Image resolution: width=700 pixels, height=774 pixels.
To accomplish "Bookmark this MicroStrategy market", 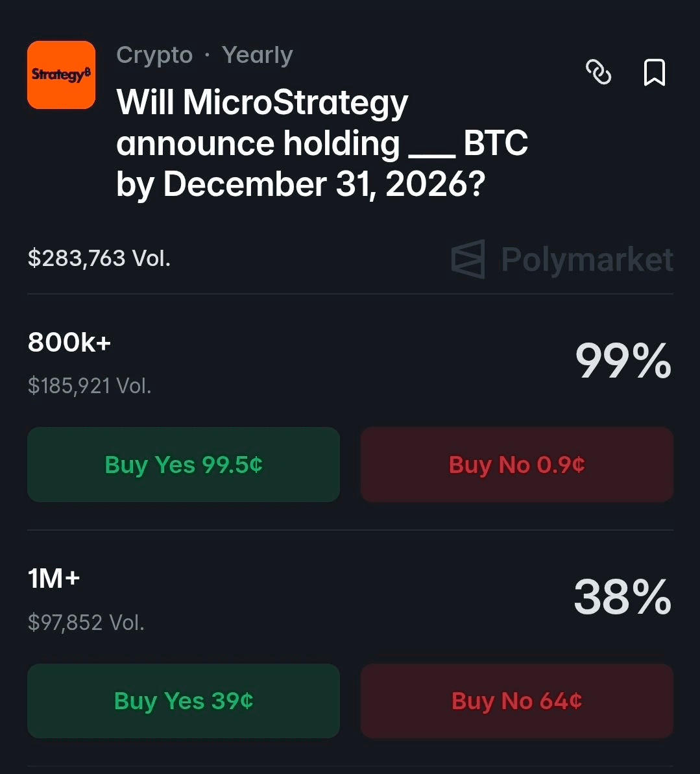I will click(x=654, y=72).
